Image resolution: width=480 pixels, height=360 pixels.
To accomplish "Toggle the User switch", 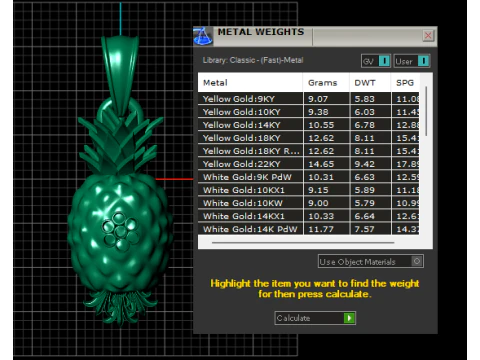I will click(412, 61).
